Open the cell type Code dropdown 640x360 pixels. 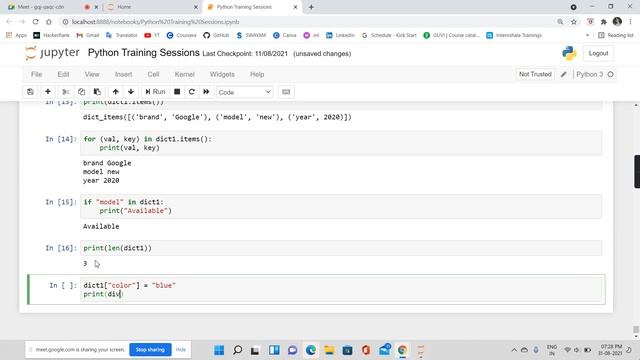pos(244,92)
